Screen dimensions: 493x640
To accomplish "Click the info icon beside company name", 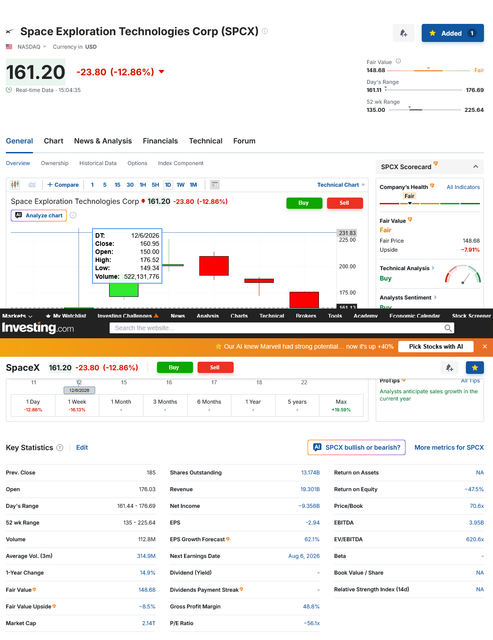I will (x=265, y=31).
